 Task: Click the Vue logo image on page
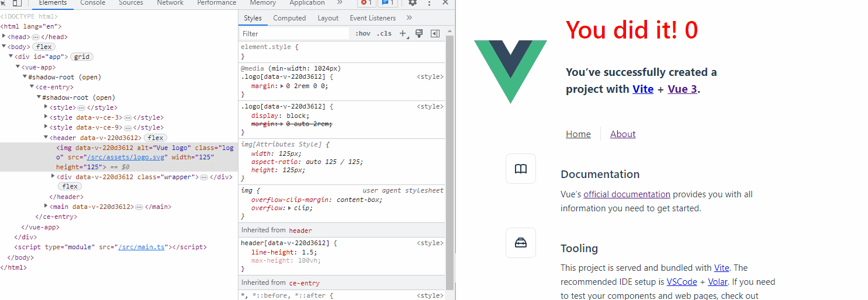pos(510,72)
